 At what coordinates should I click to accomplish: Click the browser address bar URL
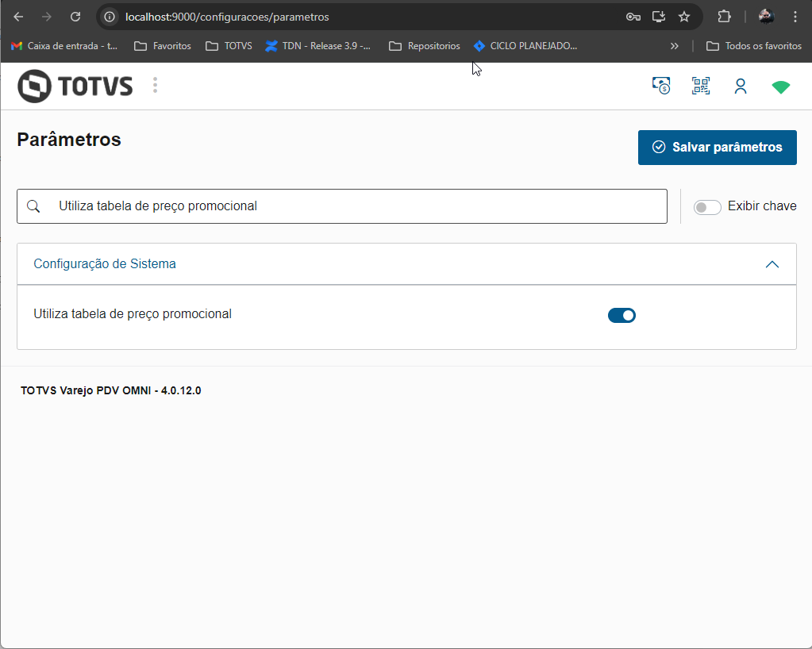(x=227, y=17)
